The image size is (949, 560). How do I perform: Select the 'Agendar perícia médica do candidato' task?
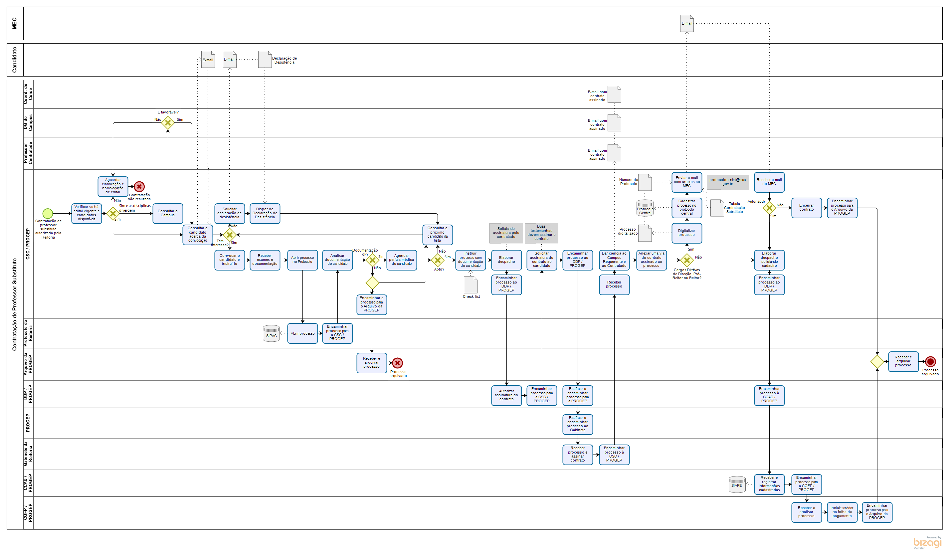(x=402, y=260)
